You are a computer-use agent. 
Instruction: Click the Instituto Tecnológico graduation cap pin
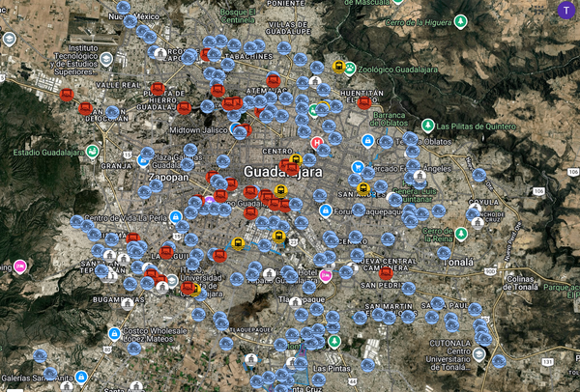point(106,58)
